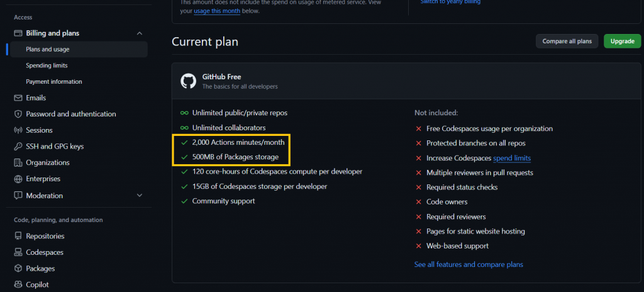Click The basics for all developers subtitle
644x292 pixels.
click(240, 87)
